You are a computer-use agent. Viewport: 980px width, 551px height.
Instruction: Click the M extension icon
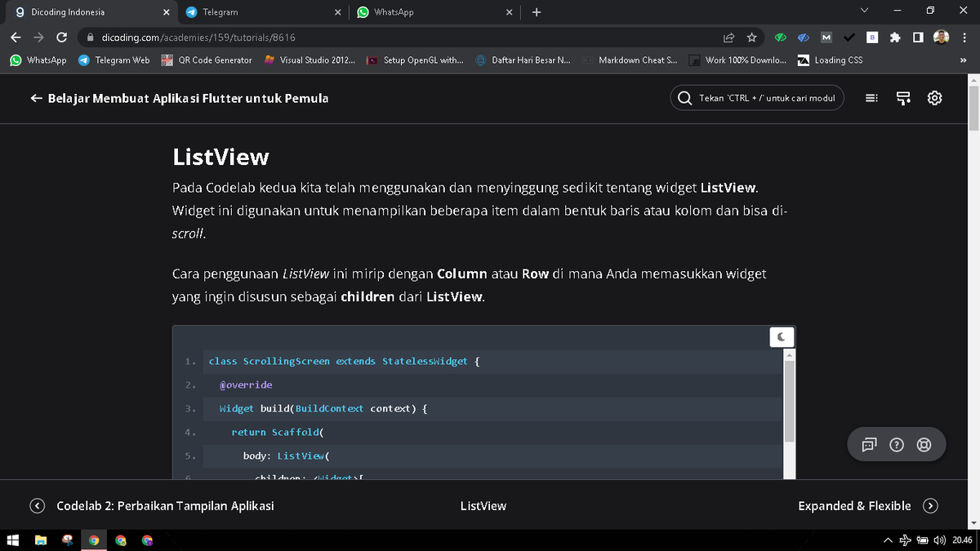point(826,38)
